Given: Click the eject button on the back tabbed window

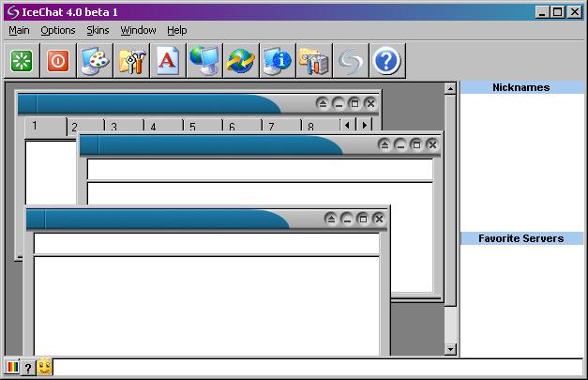Looking at the screenshot, I should point(323,103).
